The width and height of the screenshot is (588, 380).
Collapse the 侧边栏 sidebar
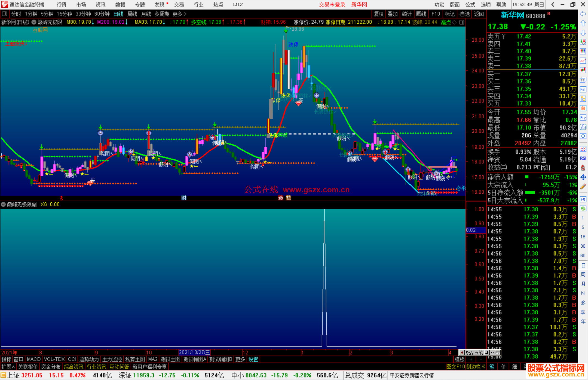click(x=476, y=367)
